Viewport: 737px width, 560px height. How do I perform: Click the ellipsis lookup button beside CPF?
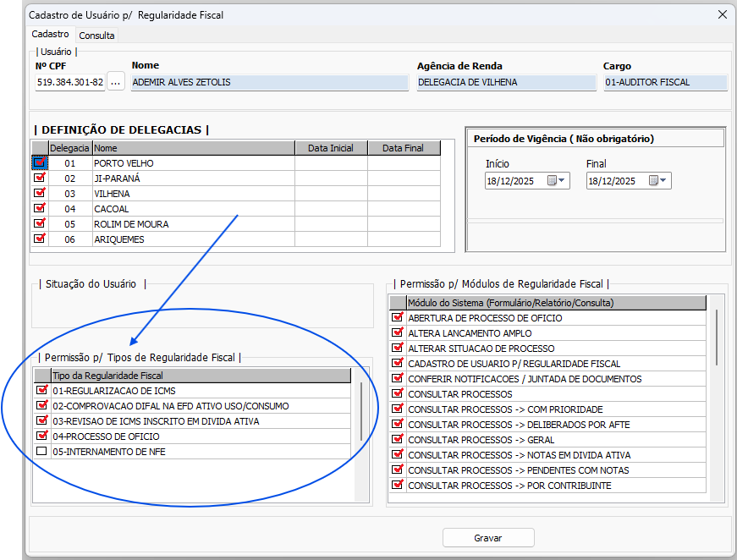coord(117,82)
